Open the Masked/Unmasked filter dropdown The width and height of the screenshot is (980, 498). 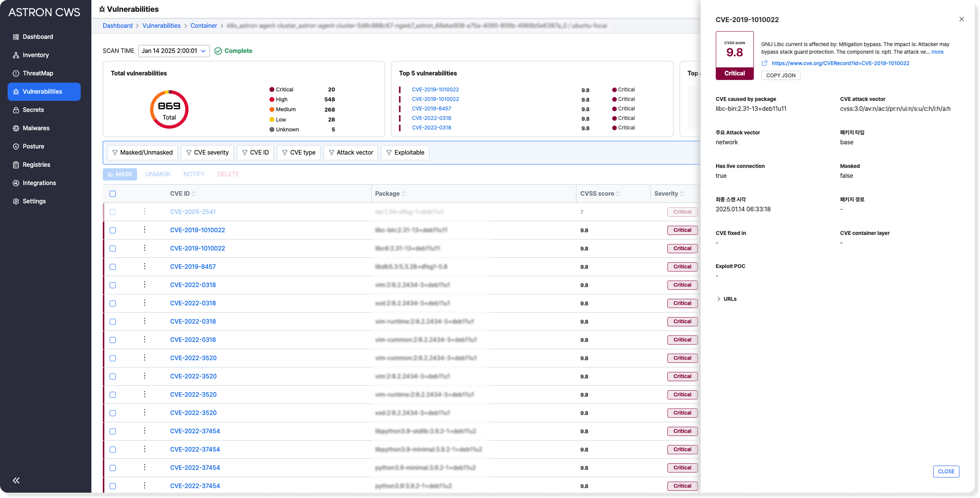142,153
